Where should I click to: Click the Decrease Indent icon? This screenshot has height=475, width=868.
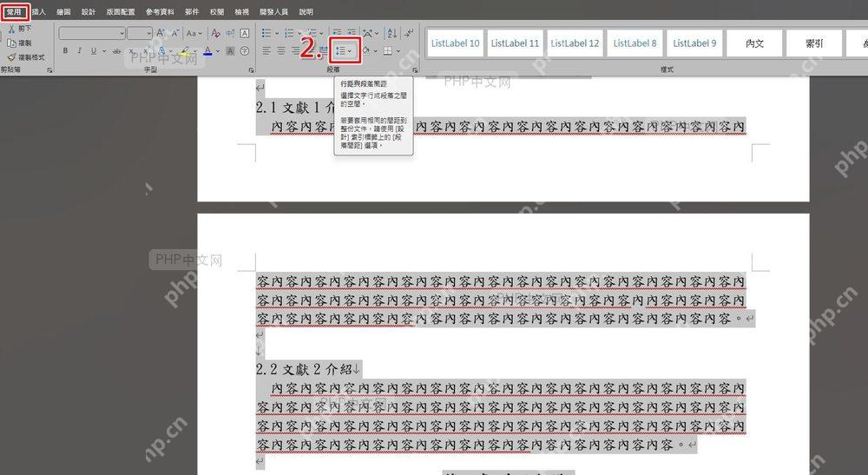coord(337,33)
